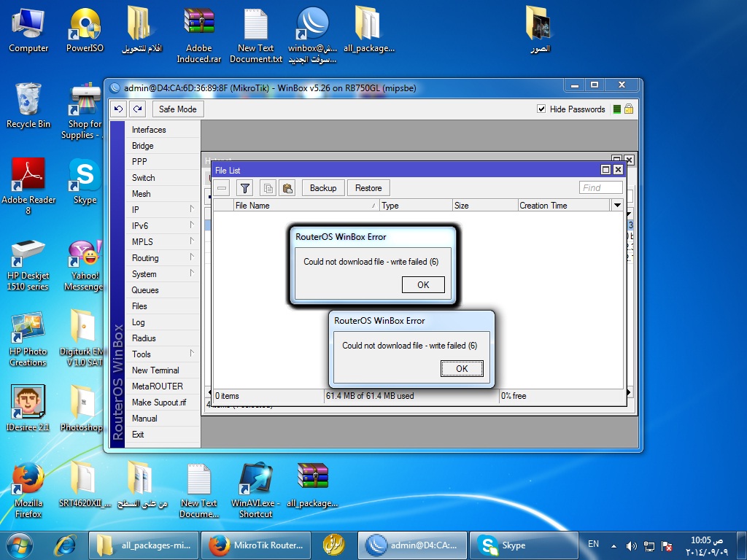Click the filter funnel icon in File List
Viewport: 747px width, 560px height.
click(245, 188)
